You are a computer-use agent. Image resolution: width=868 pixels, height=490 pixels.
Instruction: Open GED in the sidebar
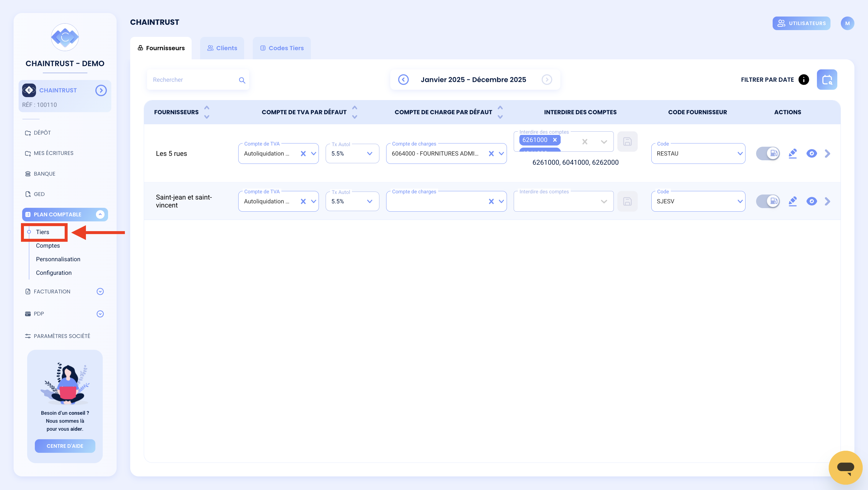pyautogui.click(x=35, y=194)
